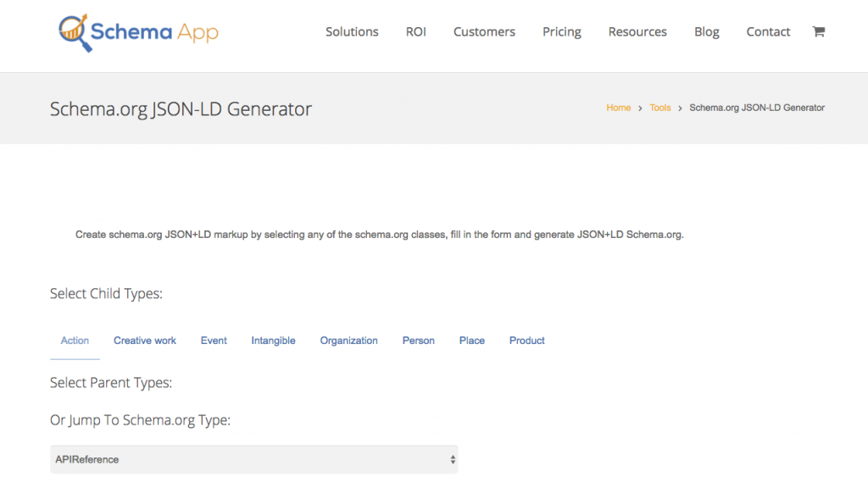The image size is (868, 499).
Task: Open the Organization child types
Action: click(x=348, y=341)
